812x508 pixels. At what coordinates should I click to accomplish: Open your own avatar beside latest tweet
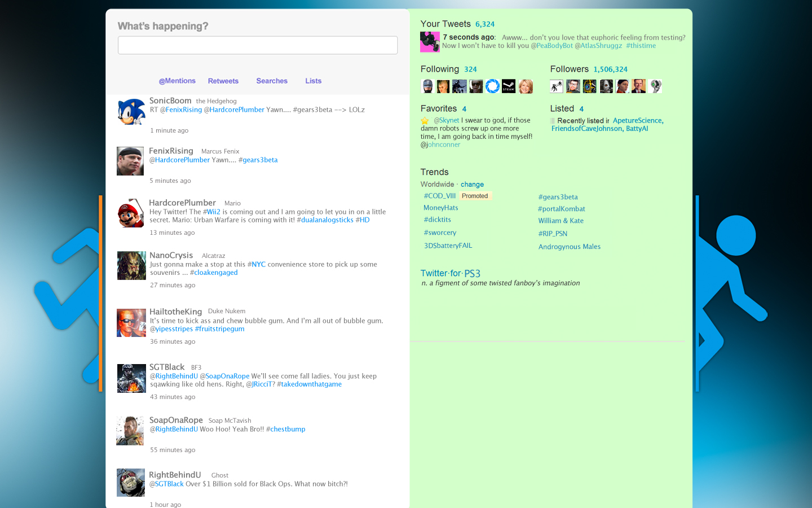430,42
